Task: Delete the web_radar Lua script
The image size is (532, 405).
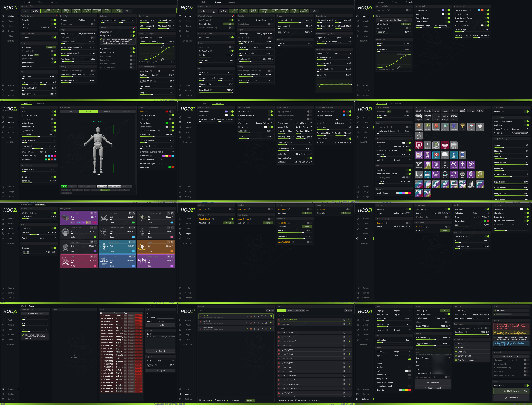Action: (279, 324)
